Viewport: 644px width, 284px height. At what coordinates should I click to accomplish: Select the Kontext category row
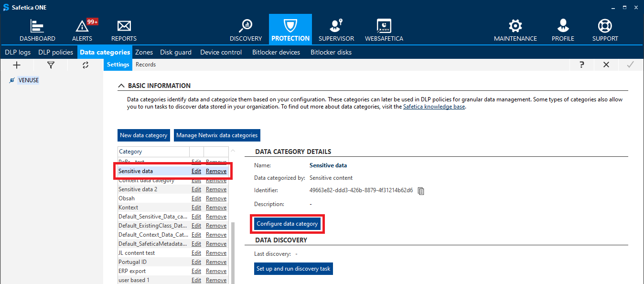(x=173, y=208)
